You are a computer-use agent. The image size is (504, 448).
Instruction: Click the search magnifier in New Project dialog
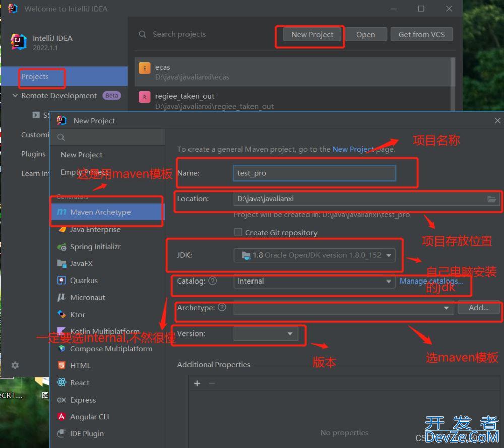pos(61,137)
